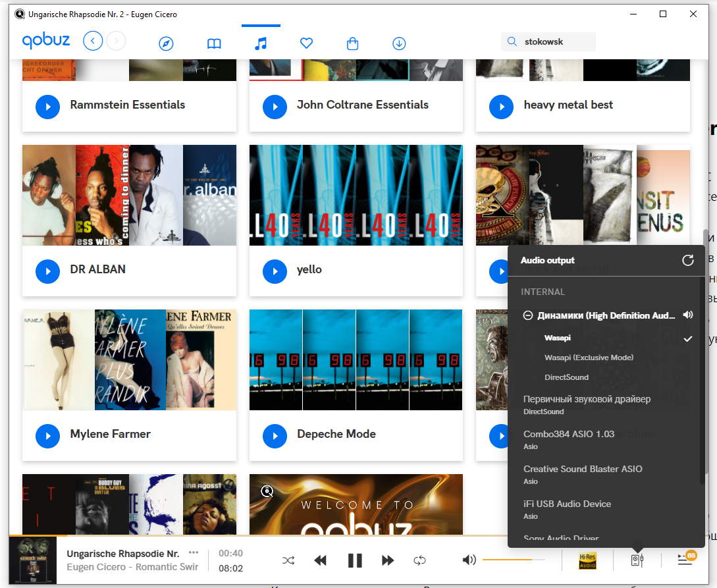Open the heavy metal best title
Screen dimensions: 717x588
point(568,105)
